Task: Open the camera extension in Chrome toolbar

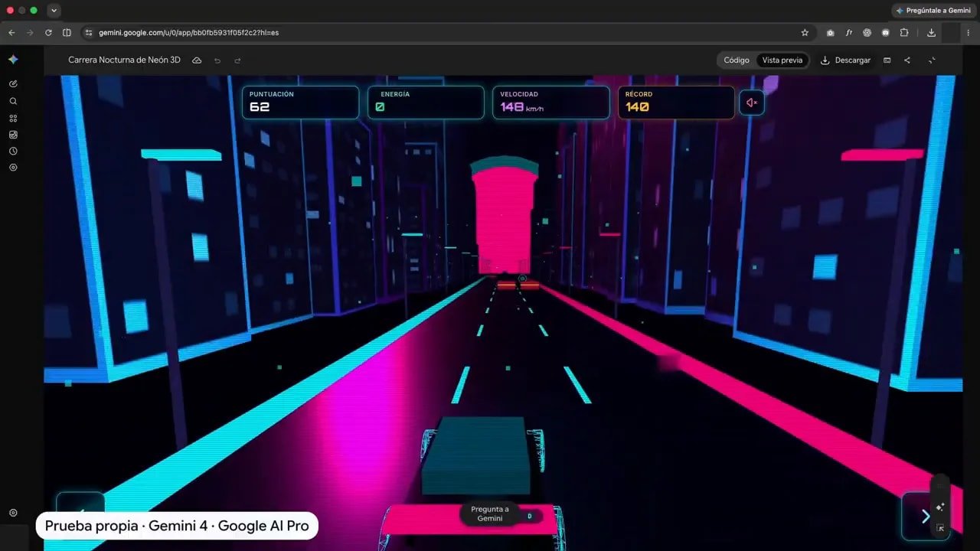Action: pos(831,33)
